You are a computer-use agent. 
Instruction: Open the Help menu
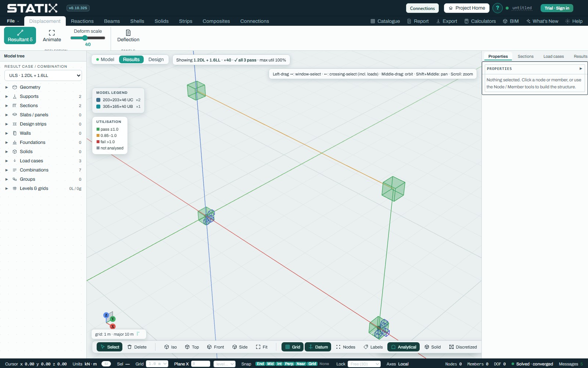(x=574, y=21)
